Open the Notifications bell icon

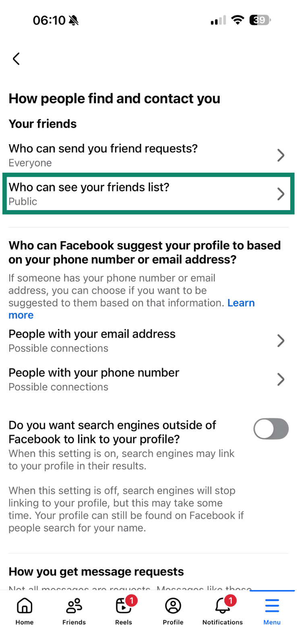223,606
